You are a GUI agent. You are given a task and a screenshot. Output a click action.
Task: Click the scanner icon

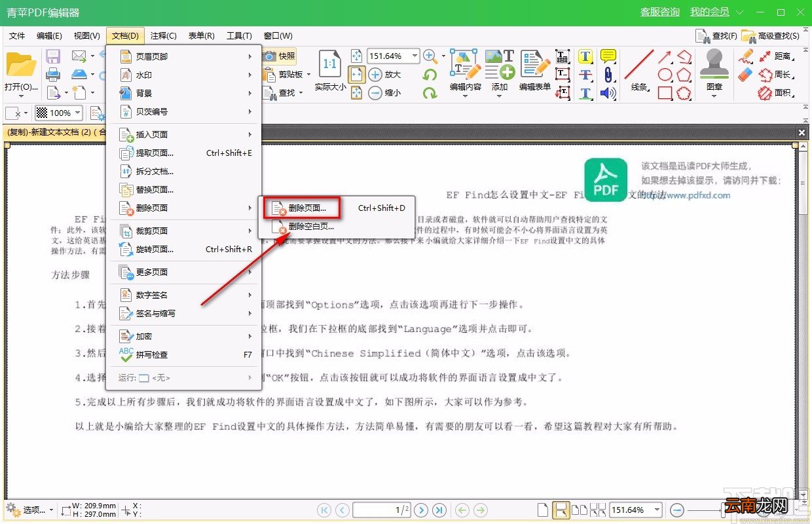pyautogui.click(x=79, y=74)
